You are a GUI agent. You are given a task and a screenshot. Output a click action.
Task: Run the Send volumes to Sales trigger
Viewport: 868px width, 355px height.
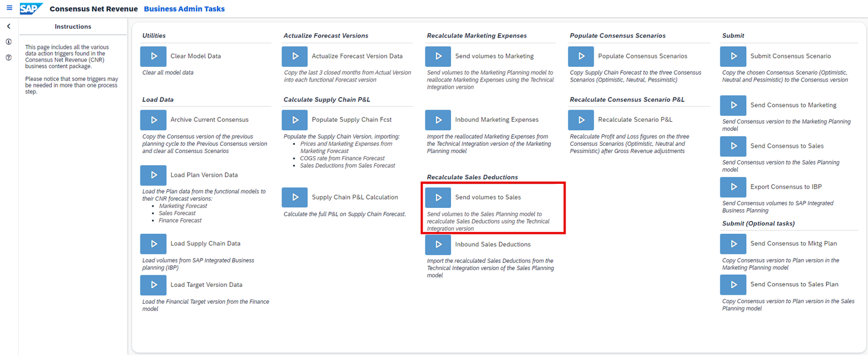[438, 198]
